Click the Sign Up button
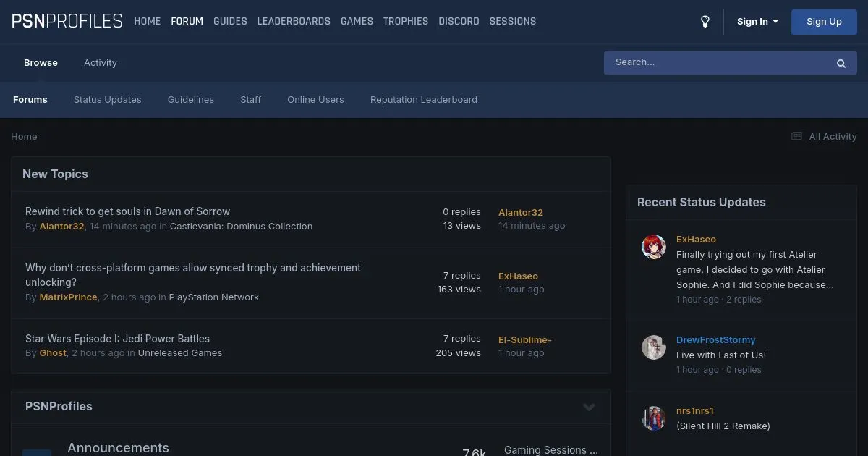 point(824,22)
